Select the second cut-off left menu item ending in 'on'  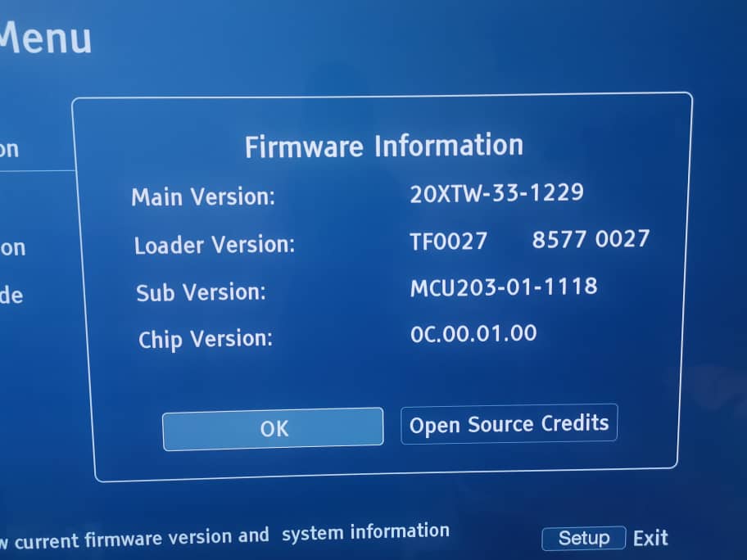12,248
